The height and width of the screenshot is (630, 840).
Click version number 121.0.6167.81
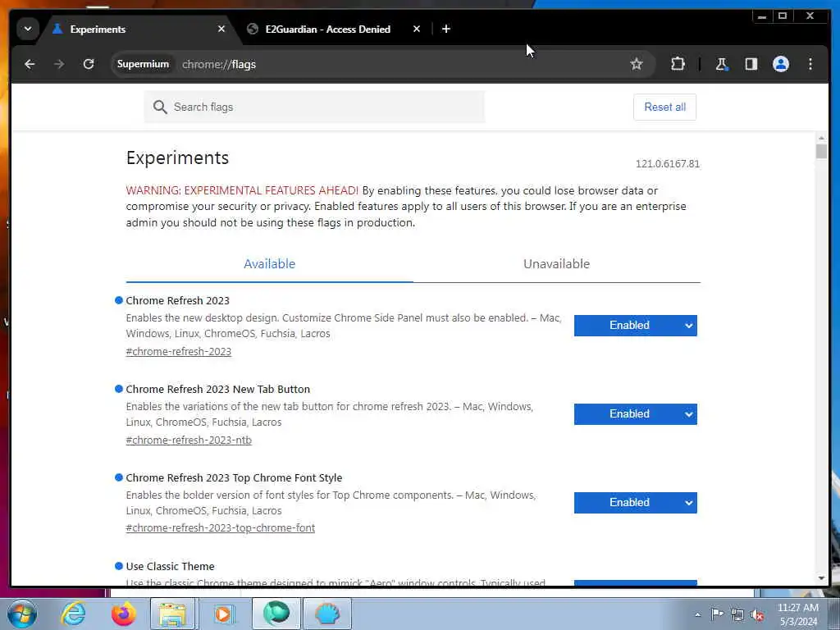click(668, 164)
